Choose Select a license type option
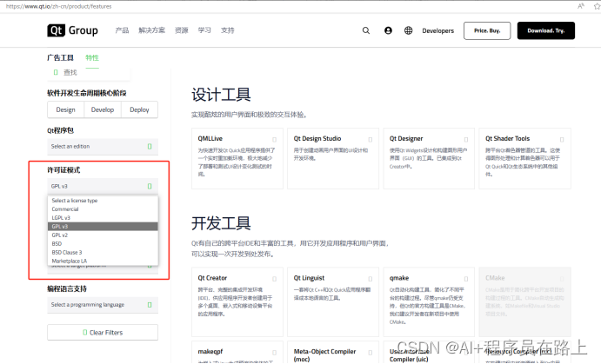The image size is (601, 364). (103, 201)
